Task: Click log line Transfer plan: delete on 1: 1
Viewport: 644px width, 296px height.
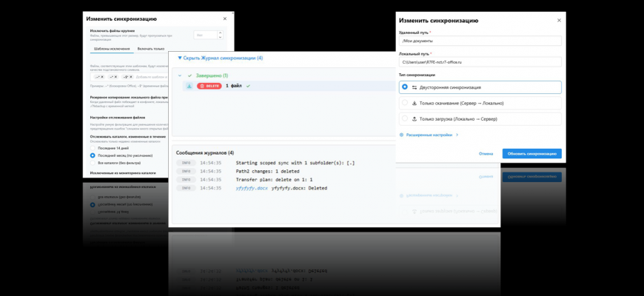Action: [275, 180]
